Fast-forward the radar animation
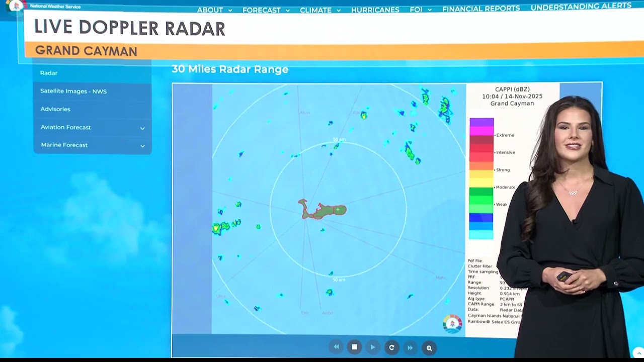 click(x=410, y=347)
